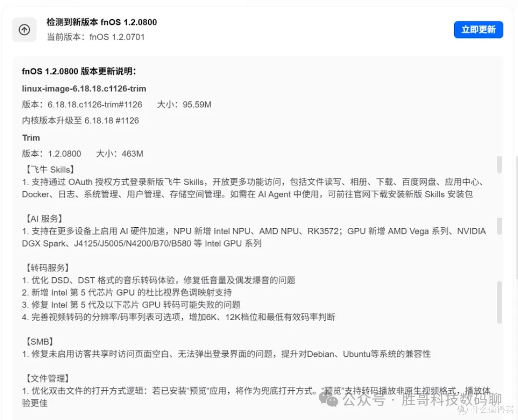
Task: Click the fnOS 1.2.0800 版本更新说明 title
Action: click(x=79, y=71)
